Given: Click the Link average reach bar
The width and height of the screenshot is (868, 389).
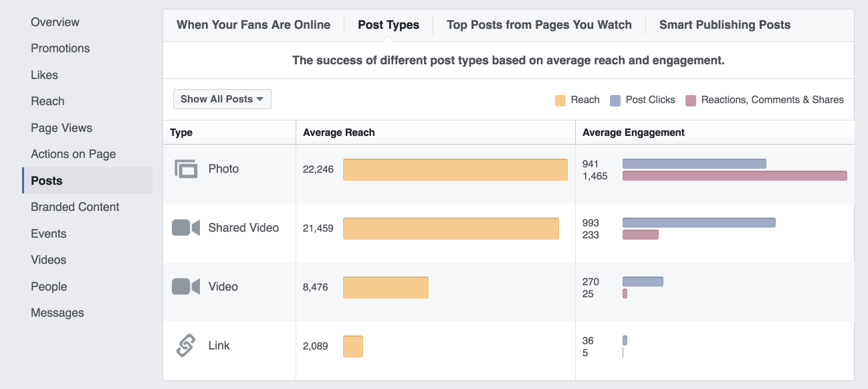Looking at the screenshot, I should tap(353, 346).
